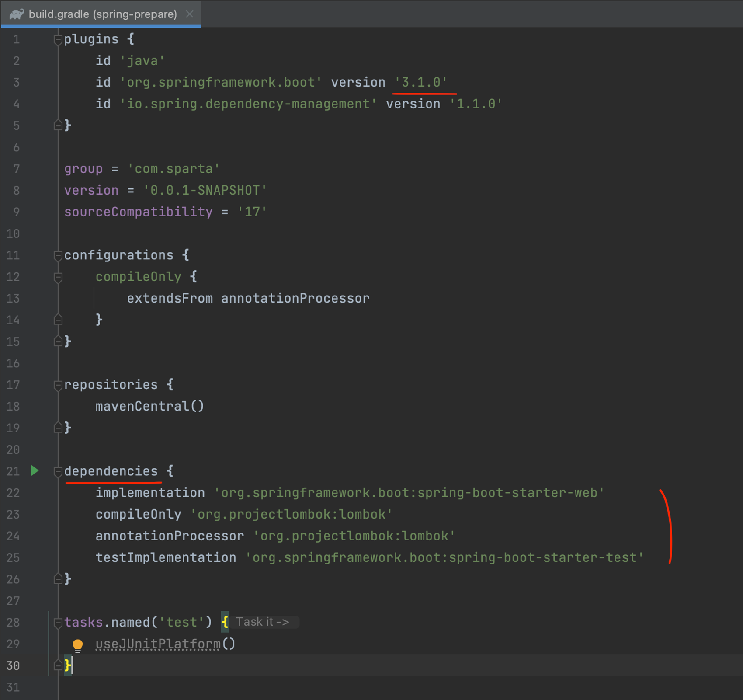
Task: Close the build.gradle tab
Action: point(190,14)
